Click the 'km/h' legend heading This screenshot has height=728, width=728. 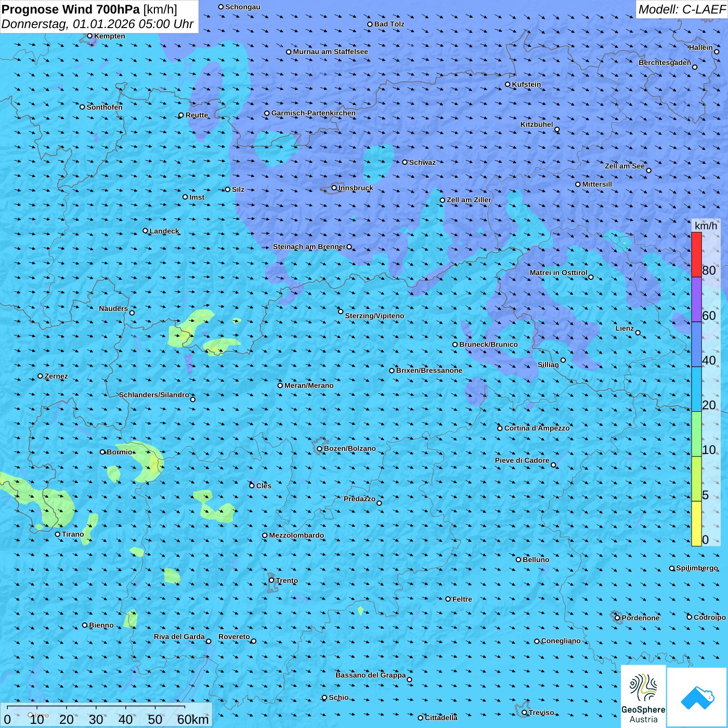(706, 226)
